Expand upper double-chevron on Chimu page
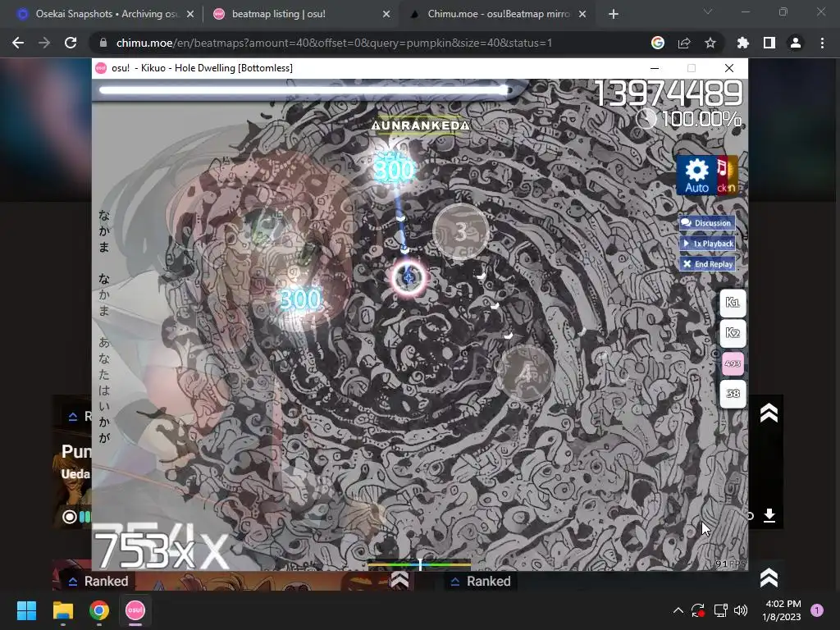This screenshot has width=840, height=630. coord(769,413)
